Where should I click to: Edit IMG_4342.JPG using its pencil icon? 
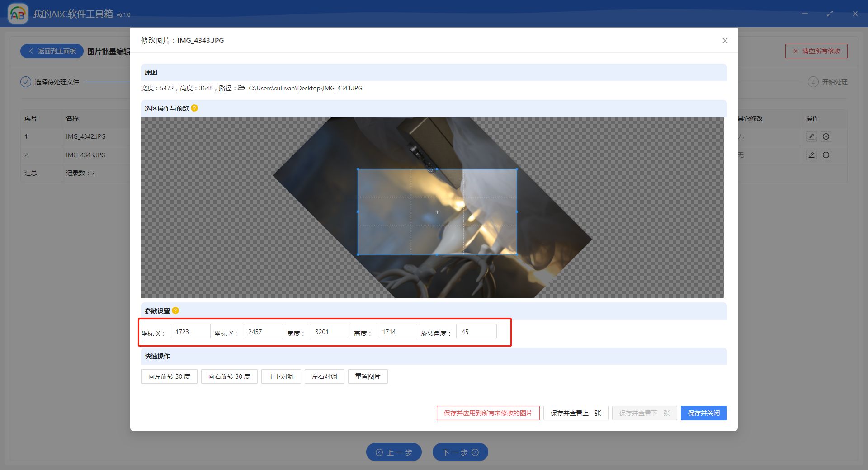click(x=811, y=136)
